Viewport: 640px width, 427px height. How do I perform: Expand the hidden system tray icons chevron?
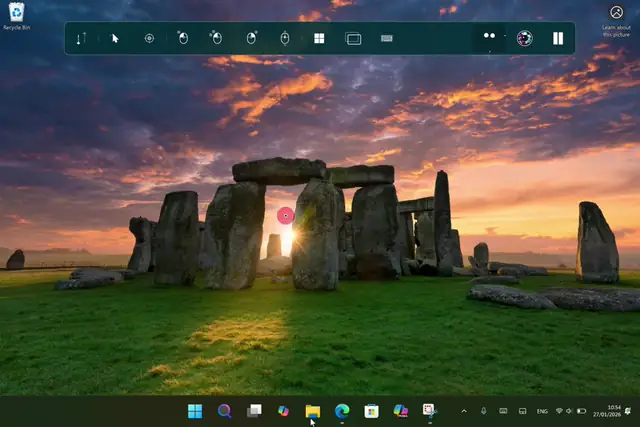(x=463, y=411)
